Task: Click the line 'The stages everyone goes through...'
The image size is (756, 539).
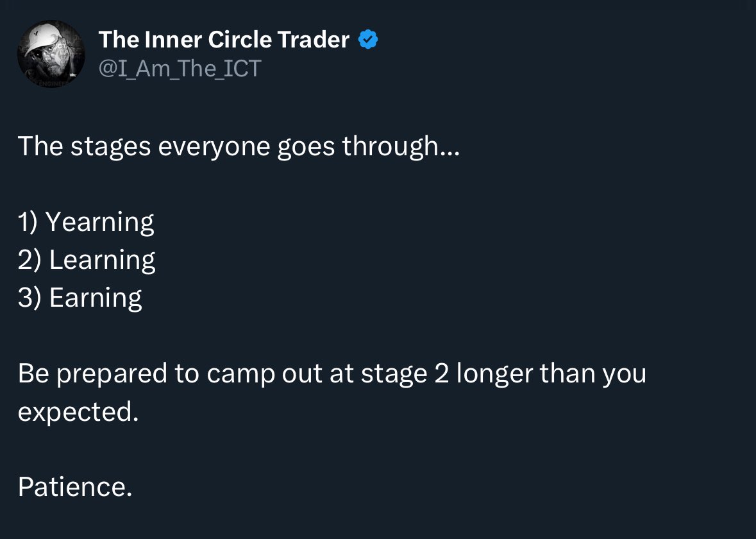Action: 239,147
